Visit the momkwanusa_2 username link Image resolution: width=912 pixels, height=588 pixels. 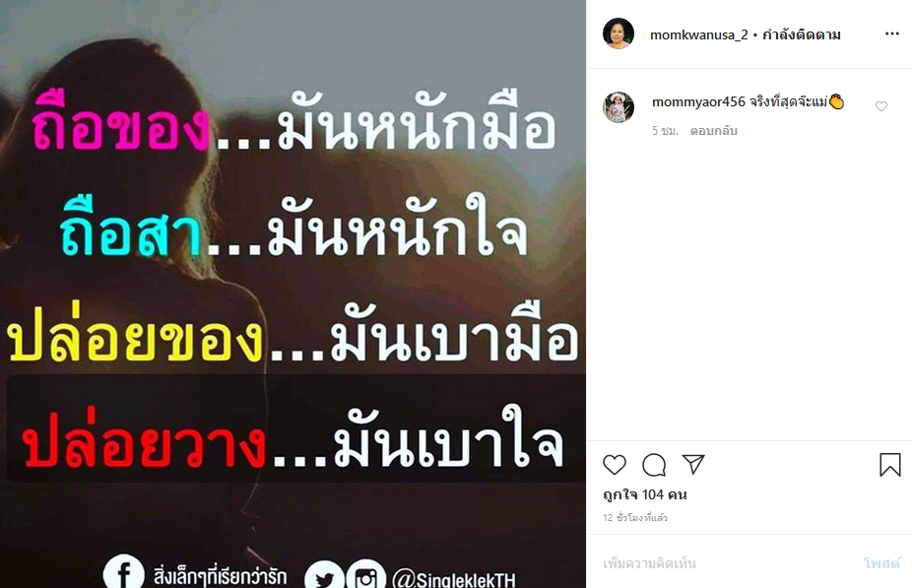(699, 34)
